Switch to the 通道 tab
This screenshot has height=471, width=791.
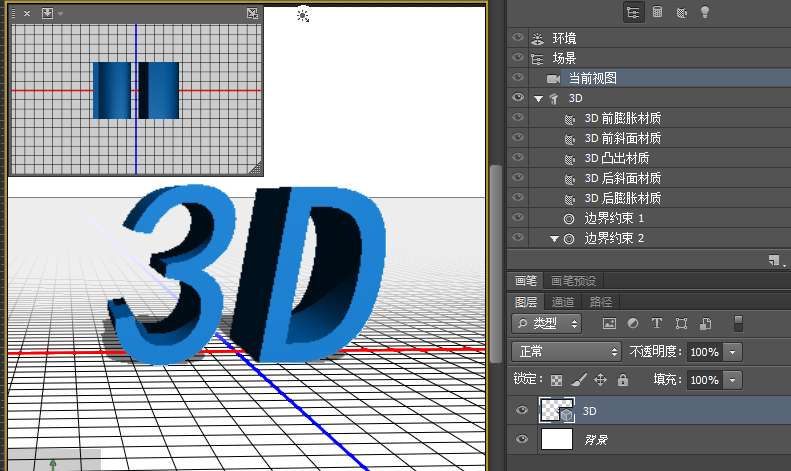pyautogui.click(x=562, y=302)
